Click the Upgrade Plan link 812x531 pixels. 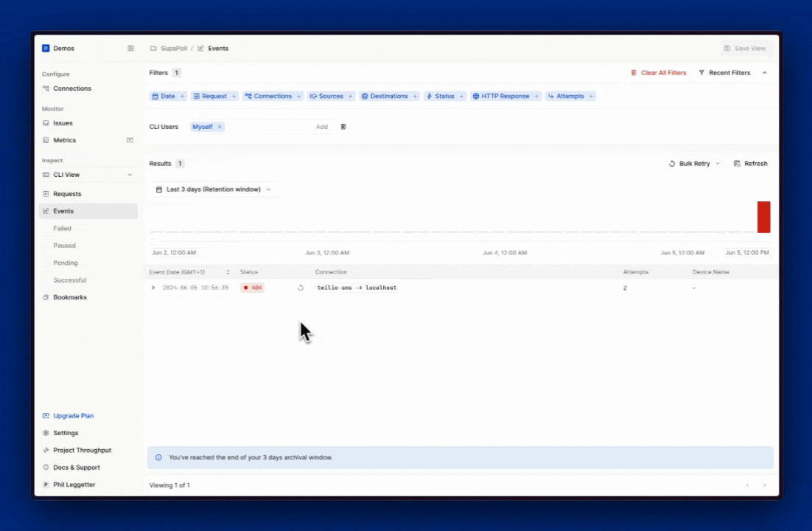point(73,416)
